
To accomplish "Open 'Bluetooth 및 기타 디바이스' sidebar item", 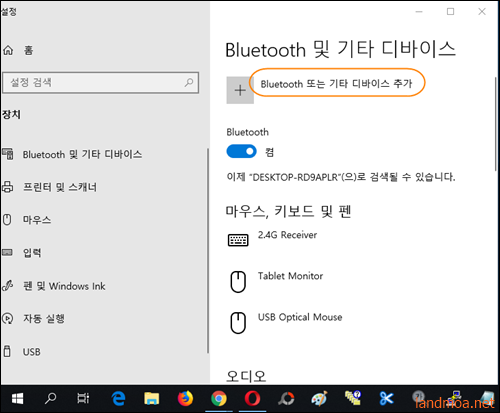I will coord(82,154).
